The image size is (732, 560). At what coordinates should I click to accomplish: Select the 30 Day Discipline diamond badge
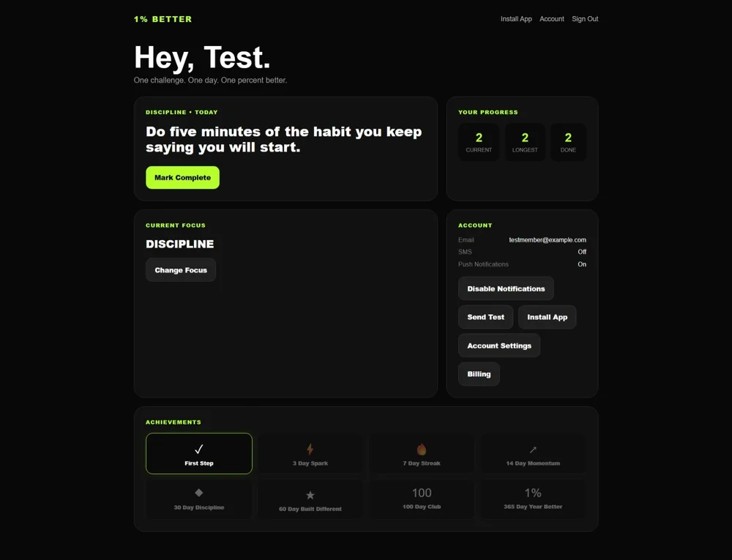[199, 499]
